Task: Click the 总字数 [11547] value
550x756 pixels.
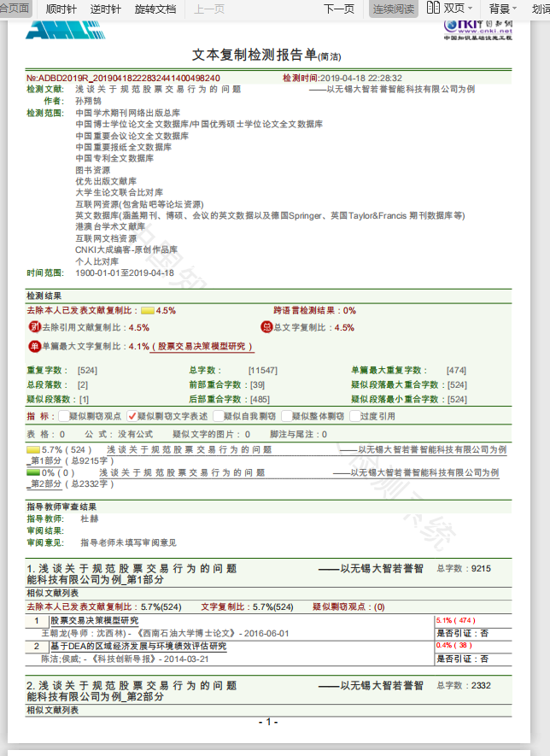Action: pos(263,370)
